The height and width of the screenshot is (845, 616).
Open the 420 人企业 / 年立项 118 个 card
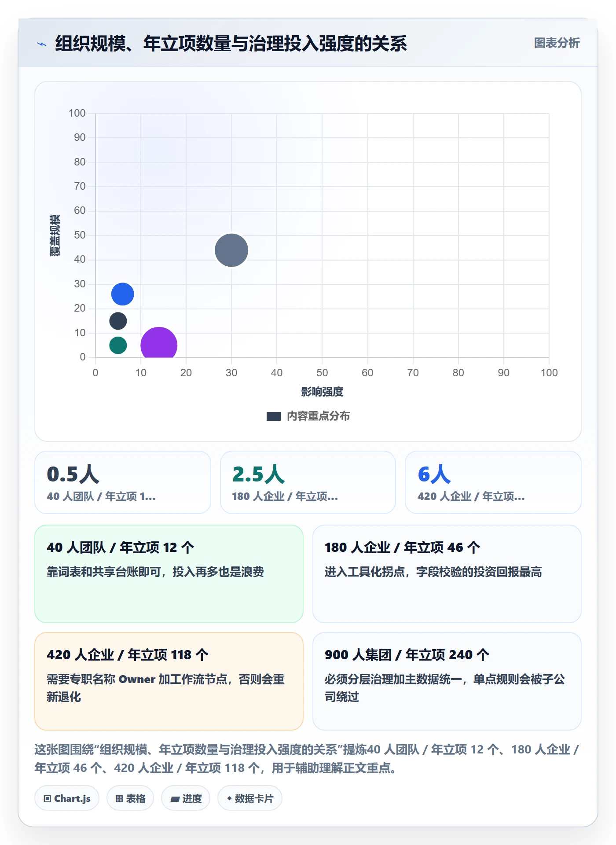169,681
